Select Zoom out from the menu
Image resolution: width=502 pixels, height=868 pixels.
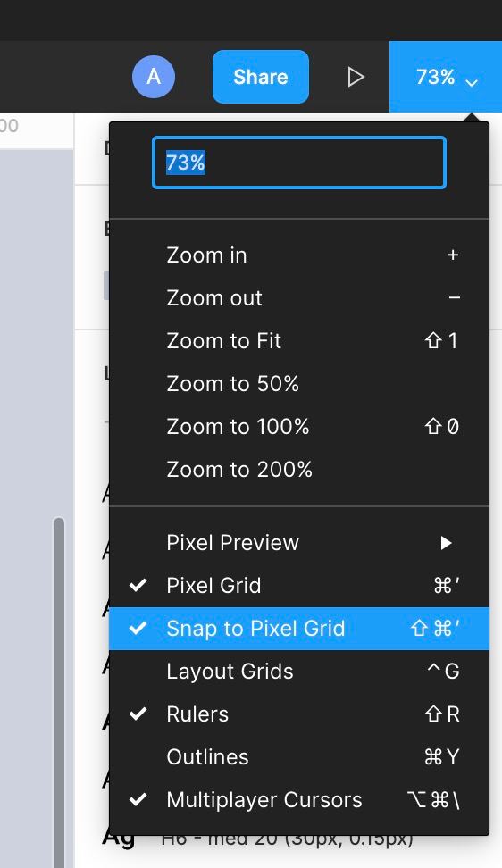pos(299,298)
